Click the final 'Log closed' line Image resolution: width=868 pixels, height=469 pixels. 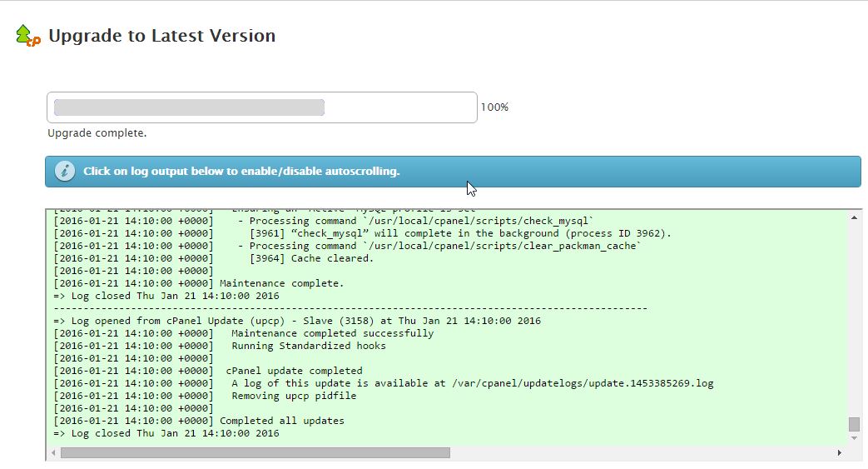(x=166, y=433)
